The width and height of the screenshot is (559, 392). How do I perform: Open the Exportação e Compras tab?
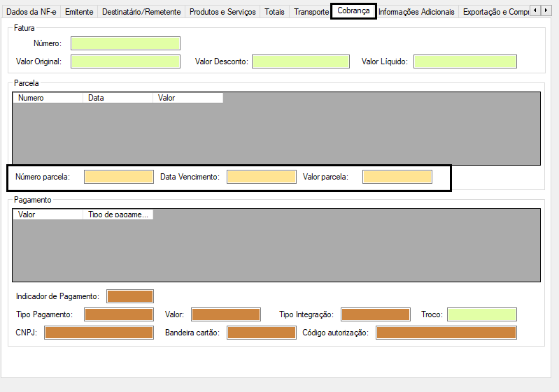[x=495, y=12]
